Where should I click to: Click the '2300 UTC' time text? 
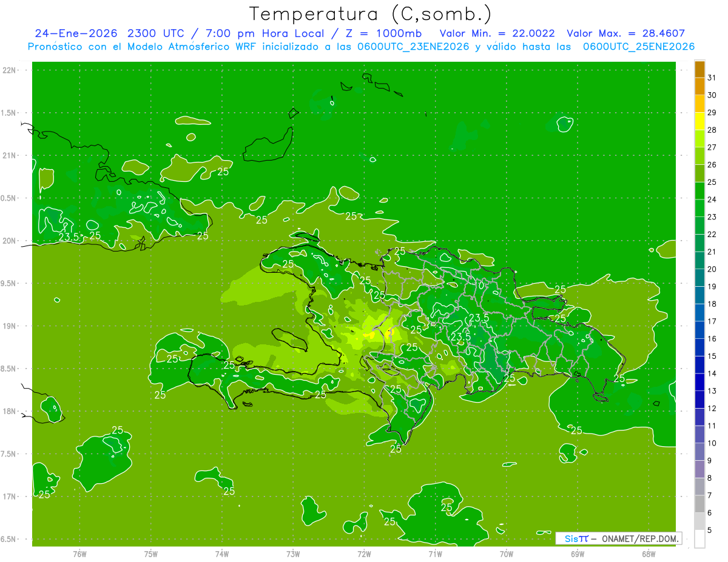156,33
